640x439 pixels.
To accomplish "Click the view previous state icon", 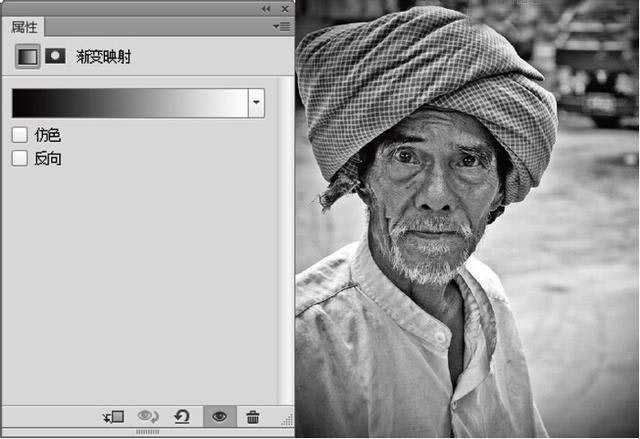I will 148,416.
